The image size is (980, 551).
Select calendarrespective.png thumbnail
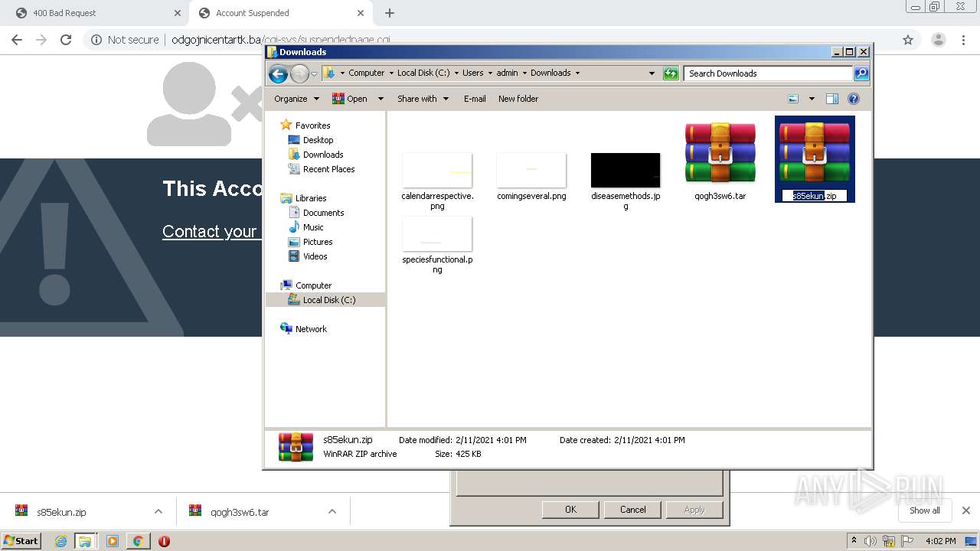pos(437,170)
